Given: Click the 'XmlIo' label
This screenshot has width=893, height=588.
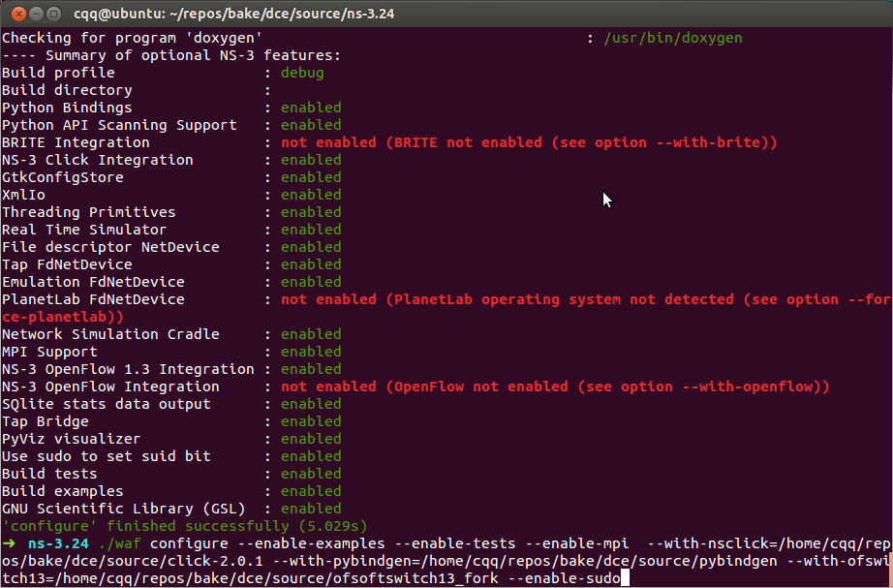Looking at the screenshot, I should pos(23,195).
